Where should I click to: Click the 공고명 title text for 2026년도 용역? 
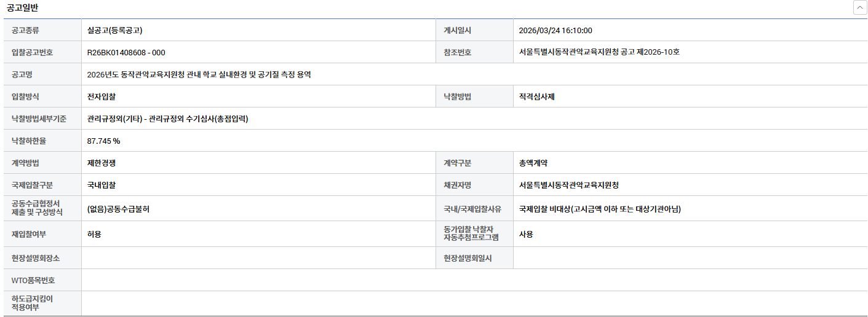pyautogui.click(x=199, y=74)
